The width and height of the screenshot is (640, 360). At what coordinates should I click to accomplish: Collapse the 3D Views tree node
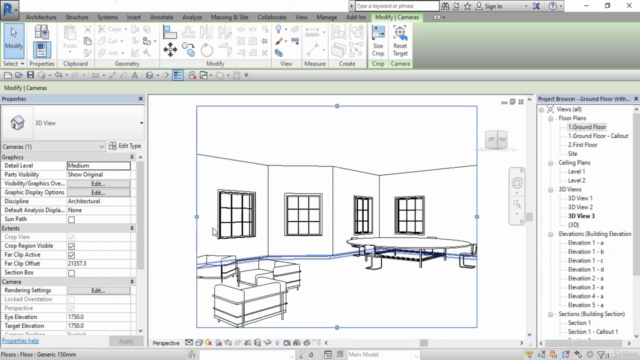tap(550, 190)
